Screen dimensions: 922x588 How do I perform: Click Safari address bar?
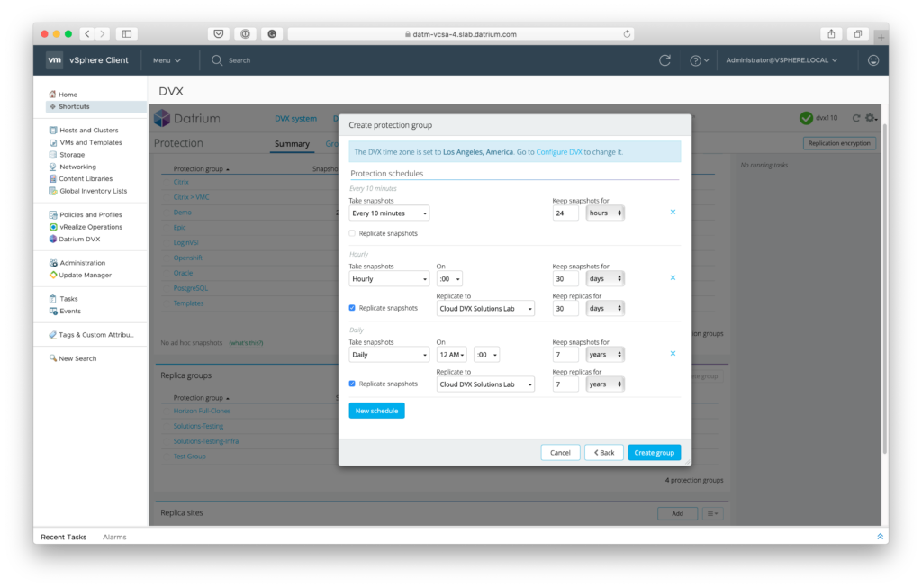coord(462,34)
